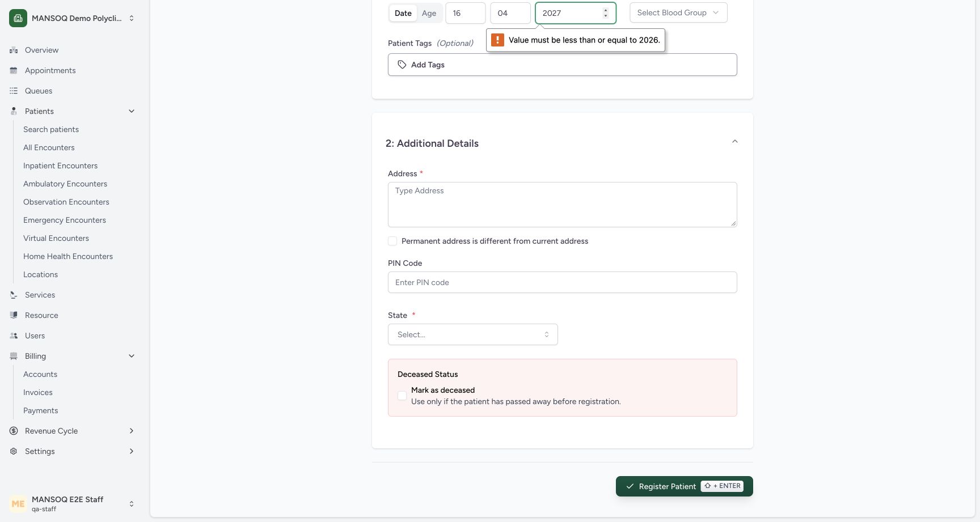Click the Register Patient button
The image size is (980, 522).
(685, 486)
